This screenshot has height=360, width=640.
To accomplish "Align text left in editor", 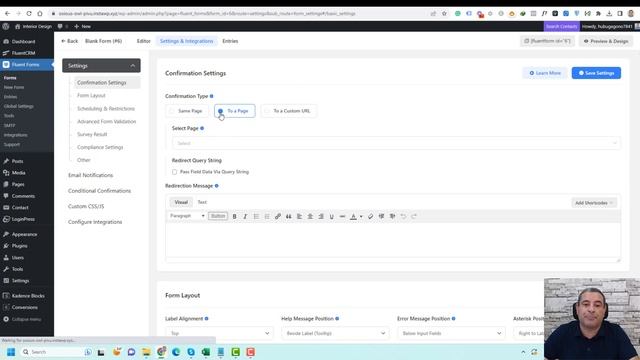I will coord(299,216).
